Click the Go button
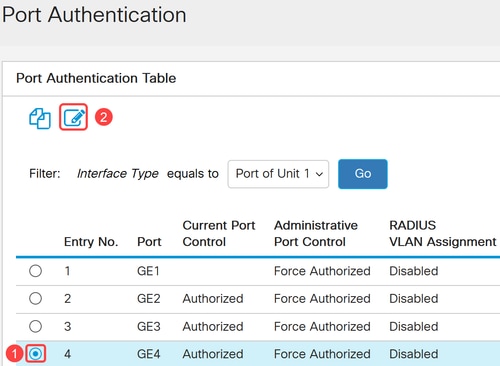The width and height of the screenshot is (500, 366). 363,174
